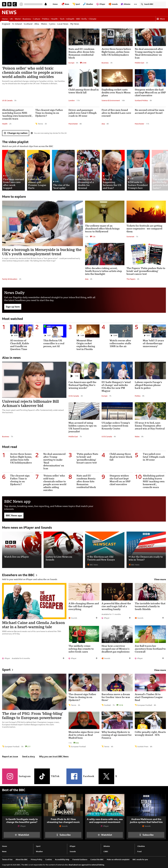Open Sounds from the top bar

[x=113, y=4]
